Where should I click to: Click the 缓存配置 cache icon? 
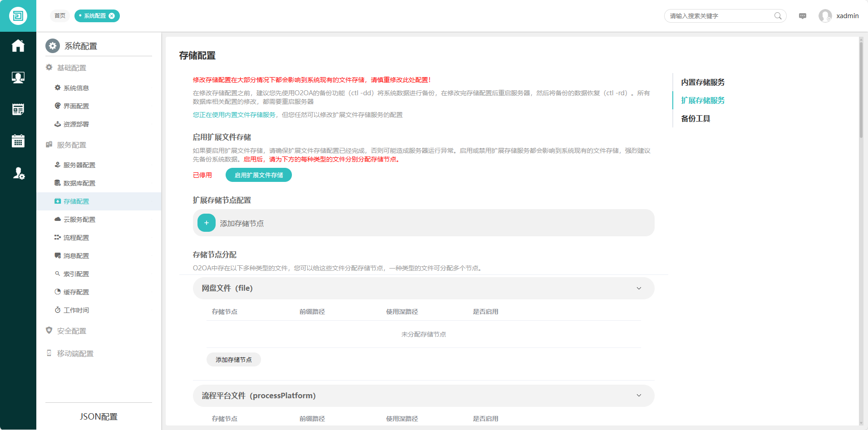point(58,292)
